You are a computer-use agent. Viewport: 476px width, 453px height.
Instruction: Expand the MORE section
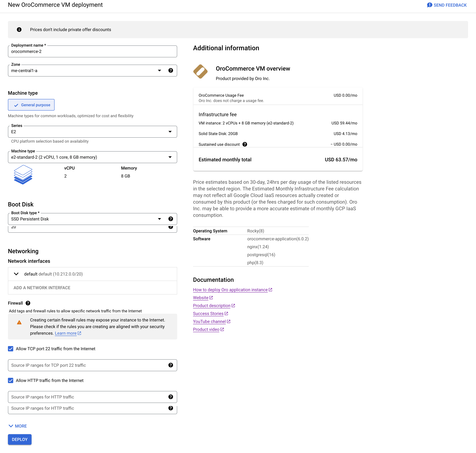click(x=18, y=426)
